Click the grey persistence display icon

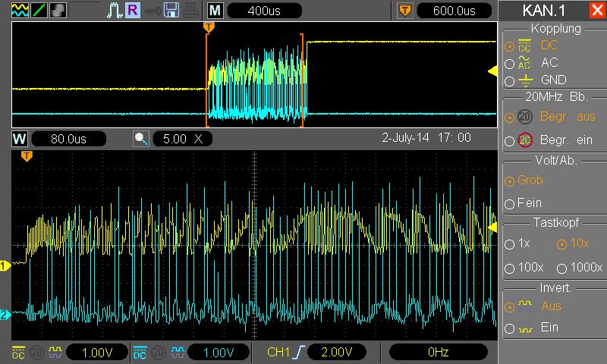tap(58, 10)
